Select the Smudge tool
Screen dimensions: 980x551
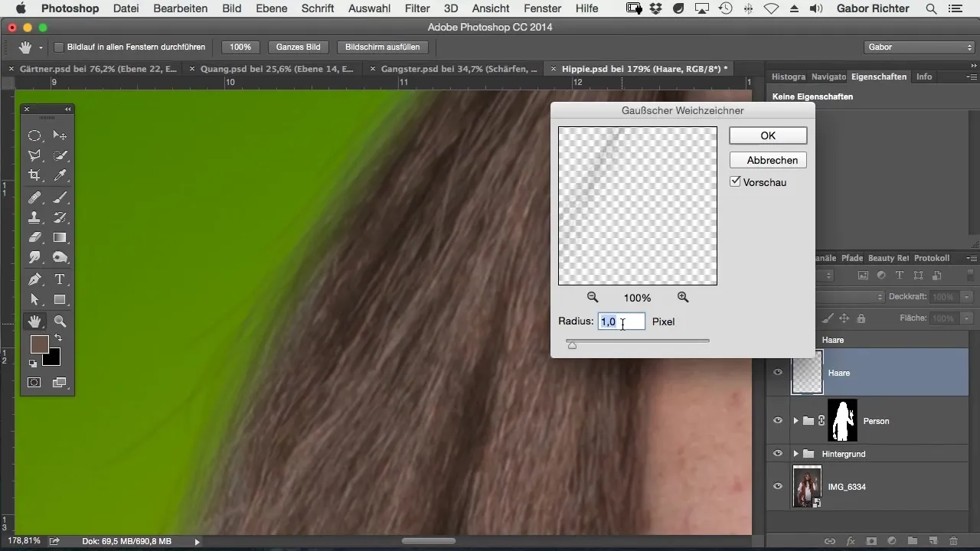point(34,258)
